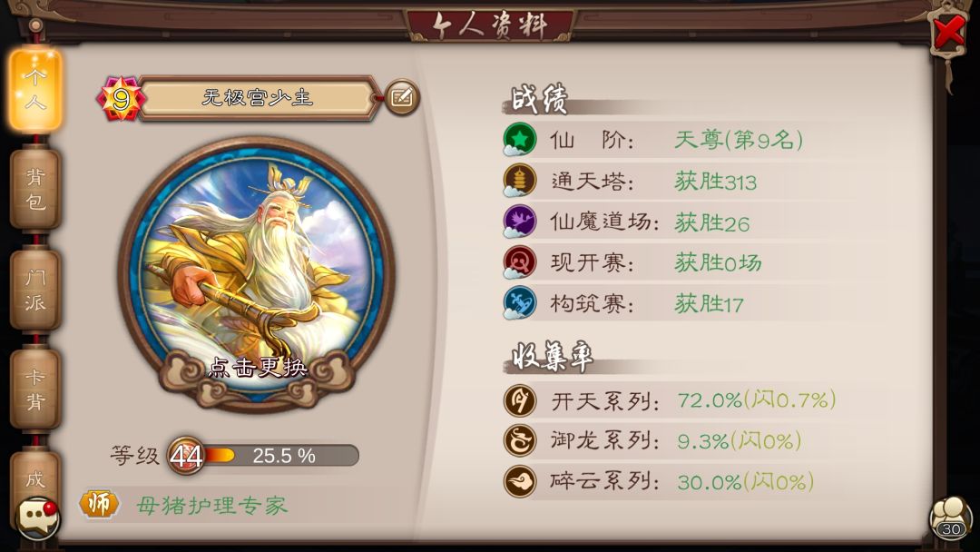Click the blue 构筑赛 icon
Screen dimensions: 980x552
(519, 302)
